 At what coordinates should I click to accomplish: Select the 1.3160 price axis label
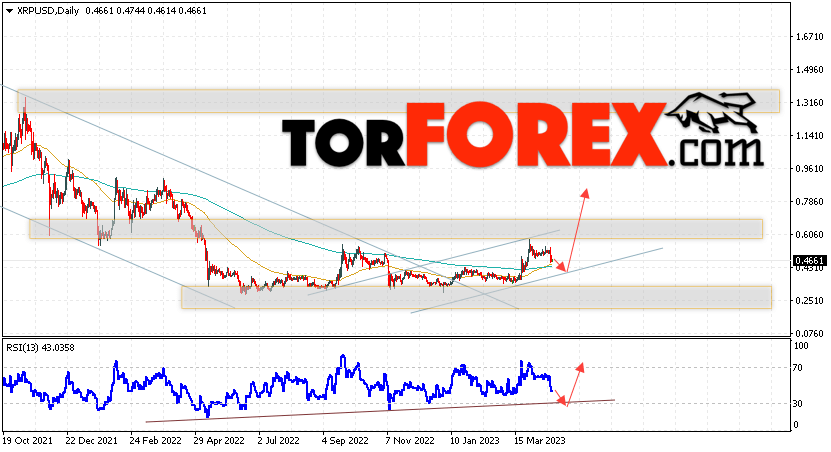(809, 102)
